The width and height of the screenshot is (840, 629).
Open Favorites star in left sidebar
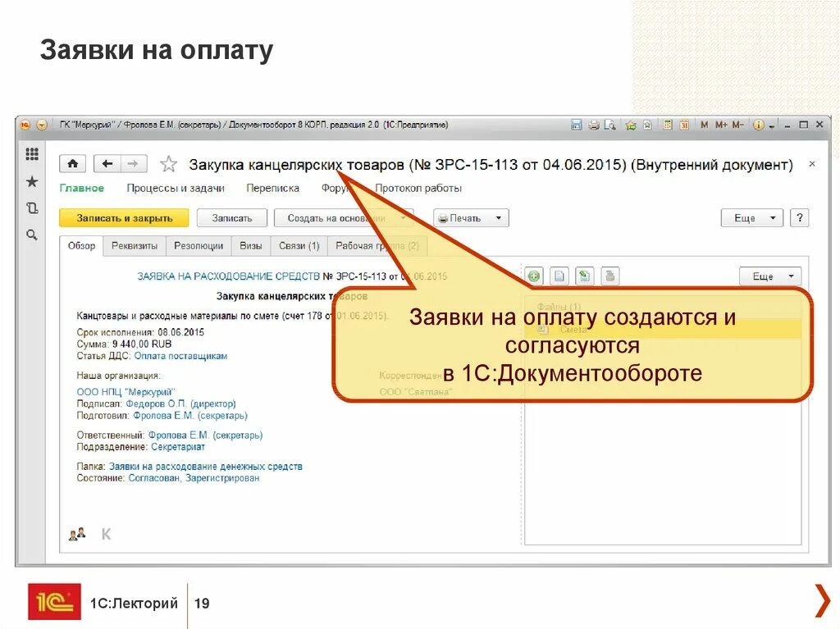(32, 181)
